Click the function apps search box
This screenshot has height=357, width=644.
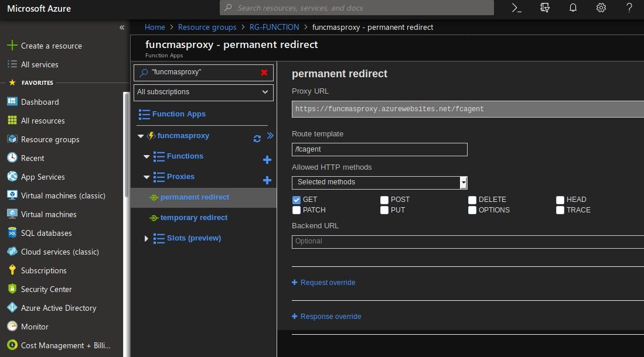pyautogui.click(x=203, y=73)
